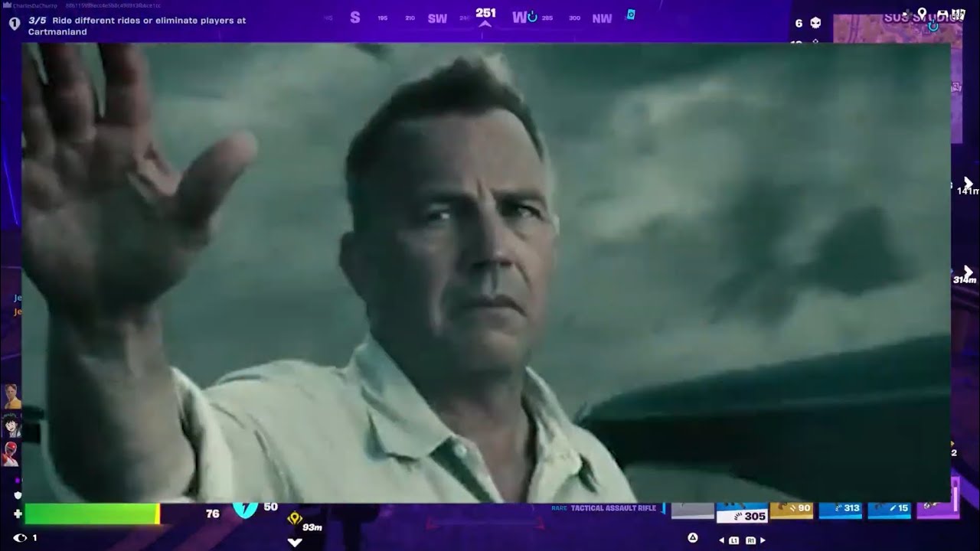Click the R1 next slot prompt
The height and width of the screenshot is (551, 980).
pos(751,540)
